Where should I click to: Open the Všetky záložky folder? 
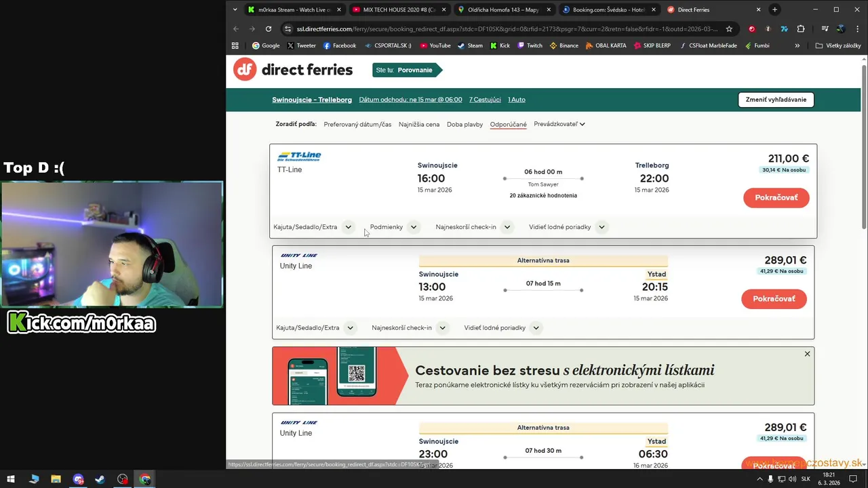[838, 45]
